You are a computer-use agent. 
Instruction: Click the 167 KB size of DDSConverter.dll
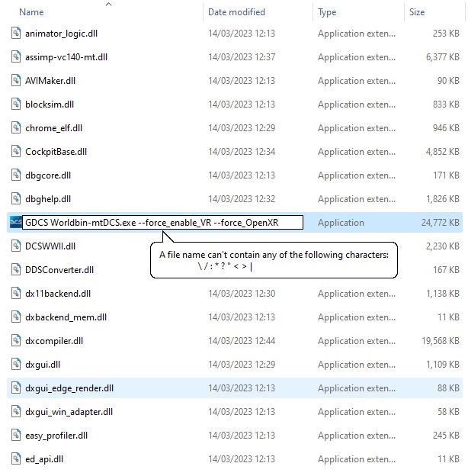pos(446,270)
